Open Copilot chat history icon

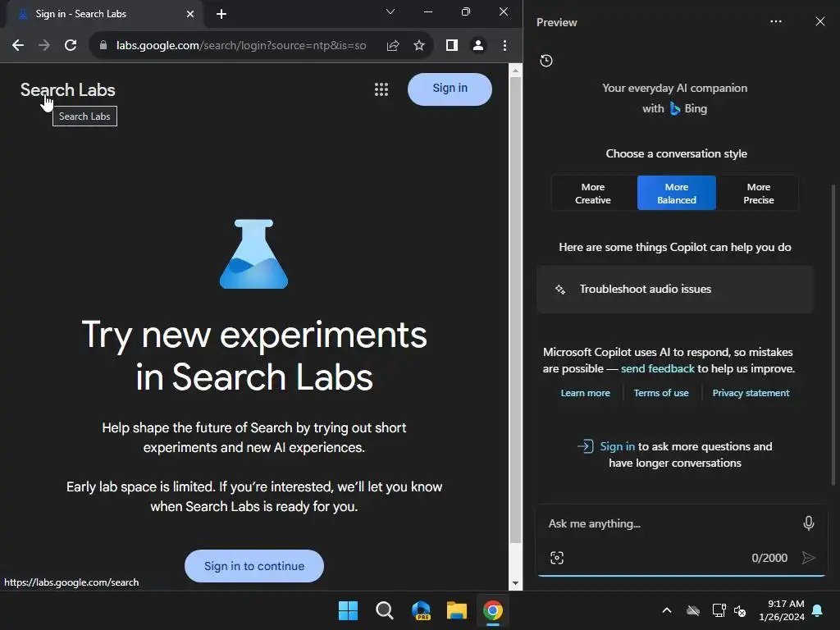pyautogui.click(x=546, y=61)
